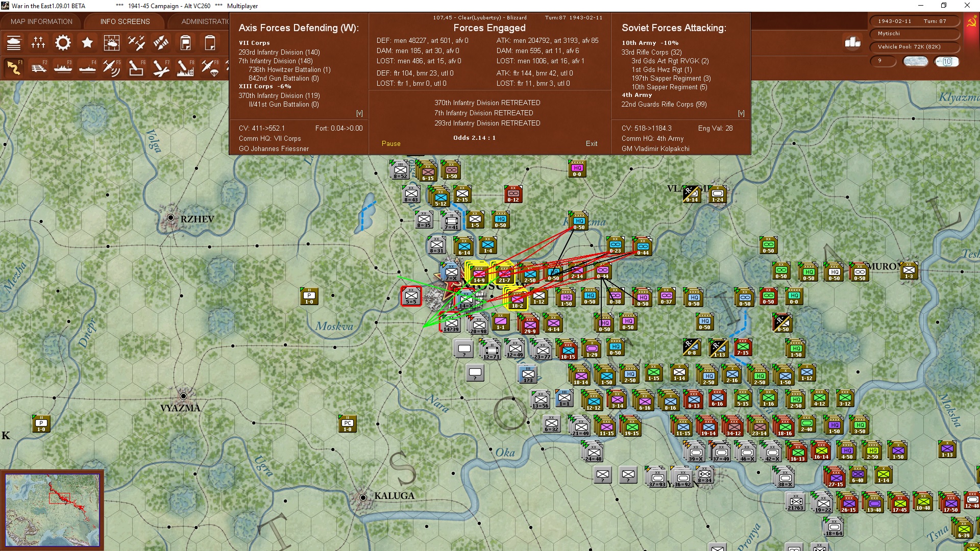Viewport: 980px width, 551px height.
Task: Select the F3 naval transport ship icon
Action: click(x=63, y=67)
